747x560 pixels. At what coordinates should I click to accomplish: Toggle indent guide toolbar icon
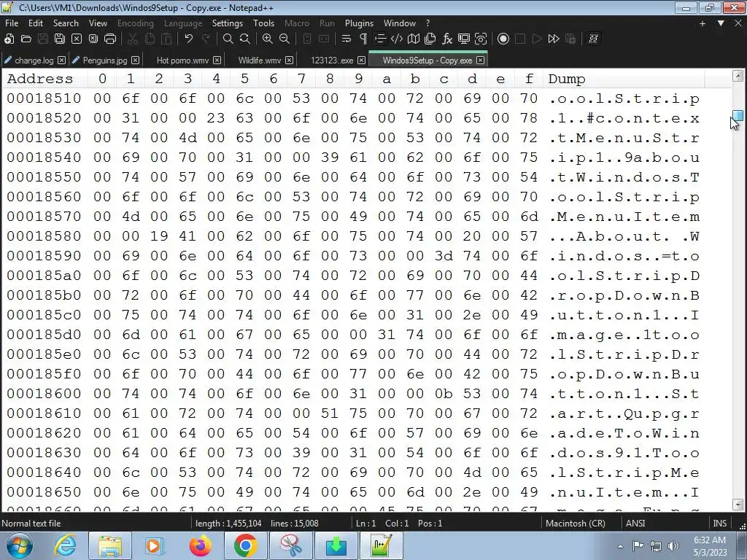coord(379,39)
